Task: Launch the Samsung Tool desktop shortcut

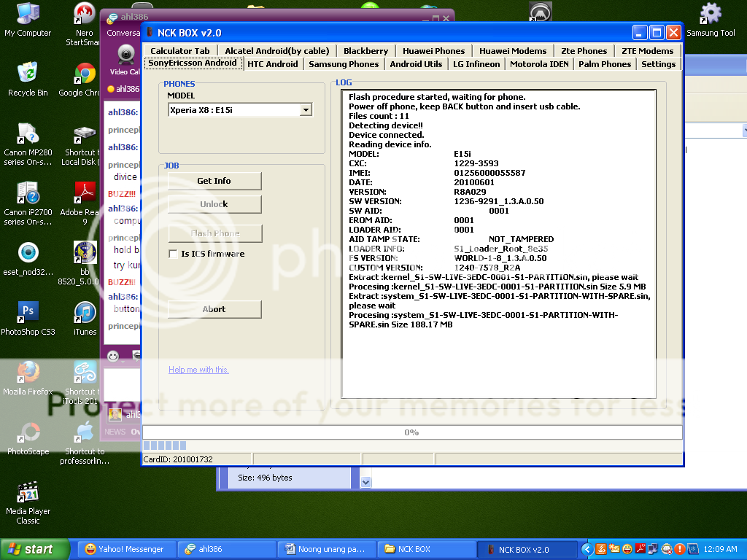Action: tap(710, 15)
